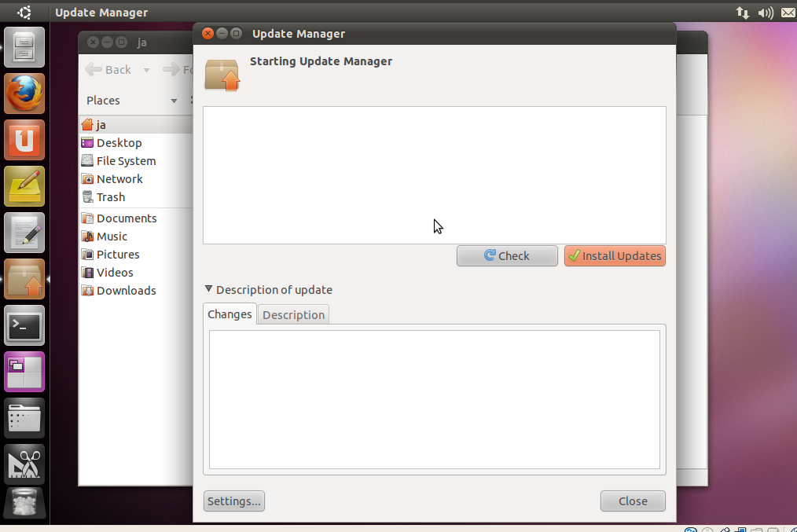Viewport: 797px width, 532px height.
Task: Switch to the Description tab
Action: [293, 314]
